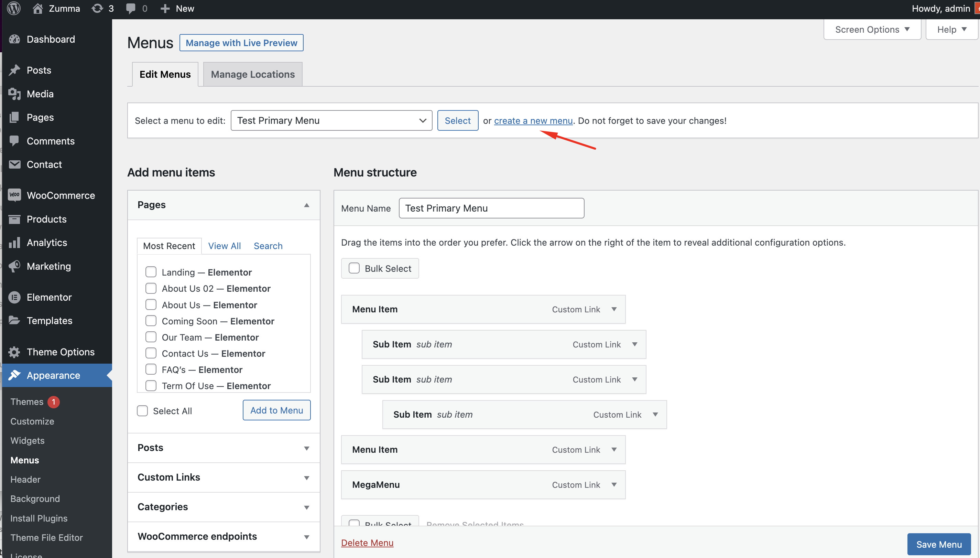Click the Elementor sidebar icon
This screenshot has height=558, width=980.
[14, 297]
